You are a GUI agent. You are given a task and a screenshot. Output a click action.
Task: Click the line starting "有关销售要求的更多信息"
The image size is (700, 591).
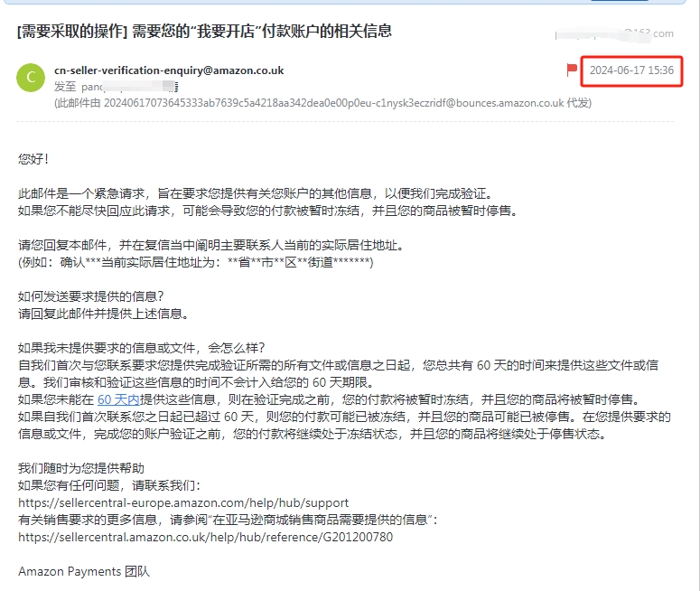click(x=228, y=520)
